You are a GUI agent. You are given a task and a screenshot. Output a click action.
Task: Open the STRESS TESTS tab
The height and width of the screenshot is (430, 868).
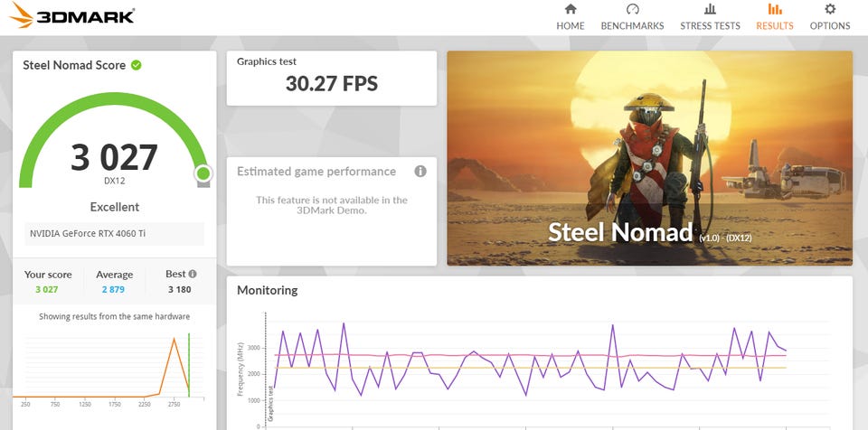coord(710,17)
